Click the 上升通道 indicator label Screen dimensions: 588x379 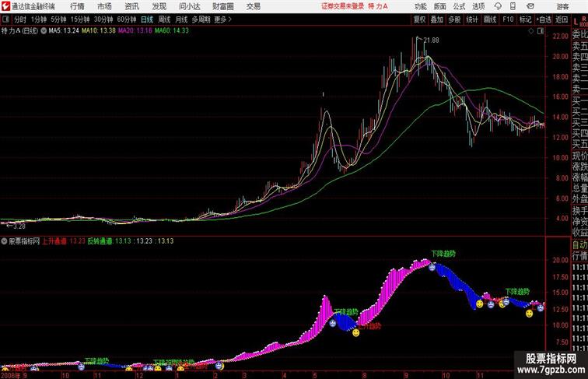point(54,241)
